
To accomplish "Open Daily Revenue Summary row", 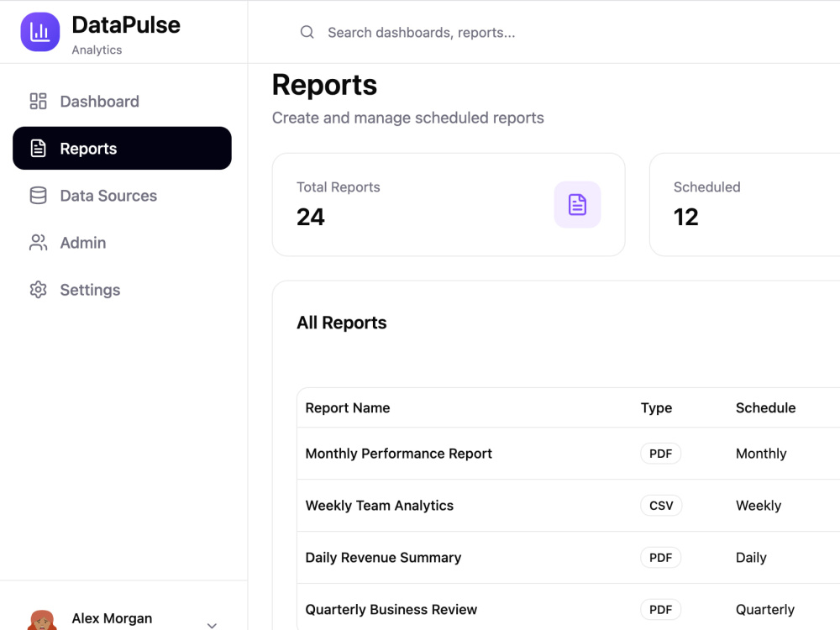I will tap(569, 557).
